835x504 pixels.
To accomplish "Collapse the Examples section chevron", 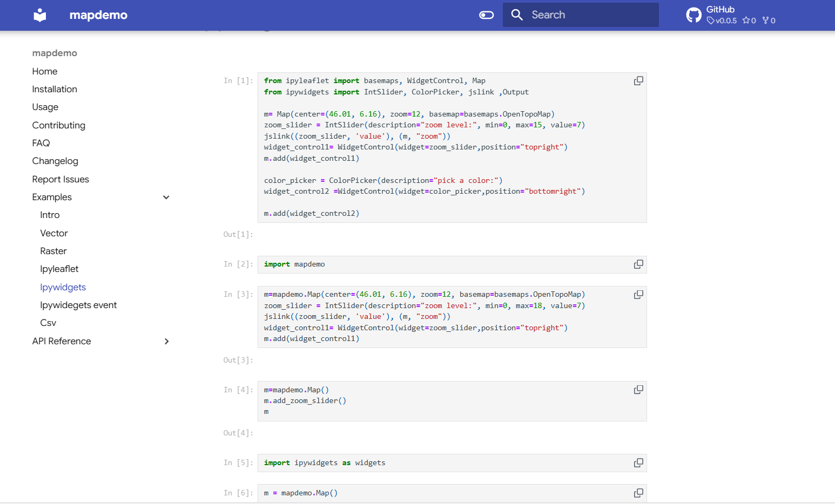I will tap(166, 197).
